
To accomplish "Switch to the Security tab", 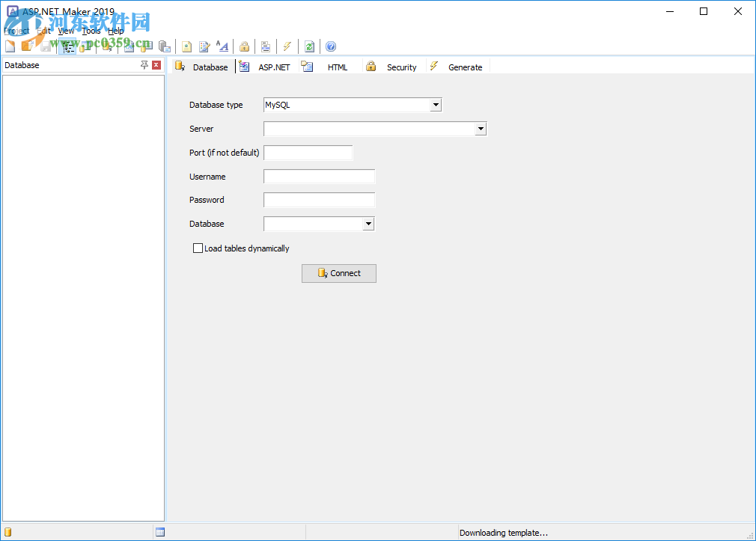I will point(402,67).
